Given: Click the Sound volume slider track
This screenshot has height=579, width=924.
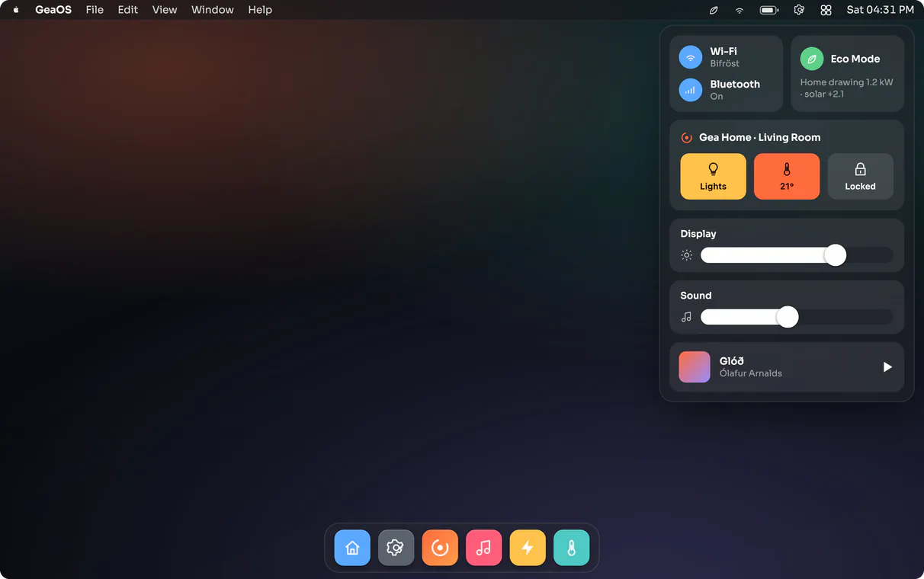Looking at the screenshot, I should point(797,317).
